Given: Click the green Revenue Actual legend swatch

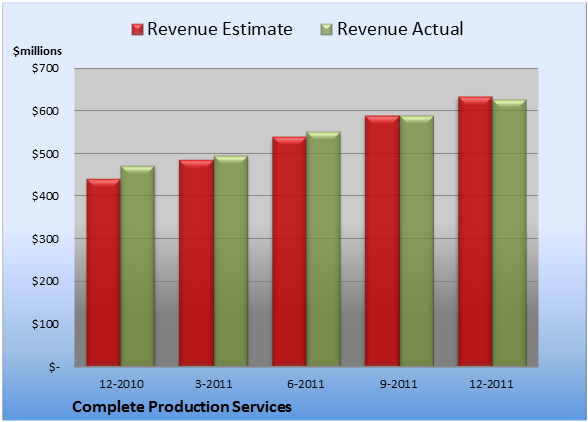Looking at the screenshot, I should 327,30.
